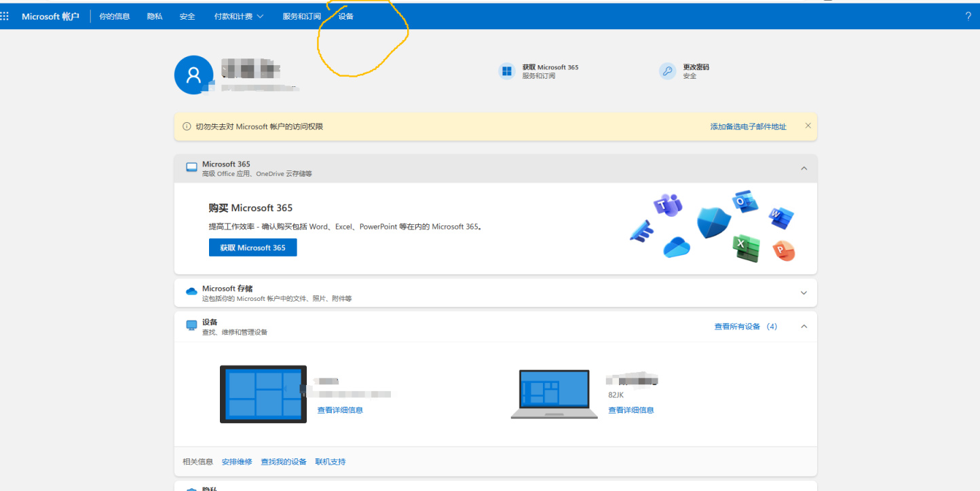
Task: Click the 高级 Office 应用、OneDrive 云存储等 subtitle
Action: [x=257, y=174]
